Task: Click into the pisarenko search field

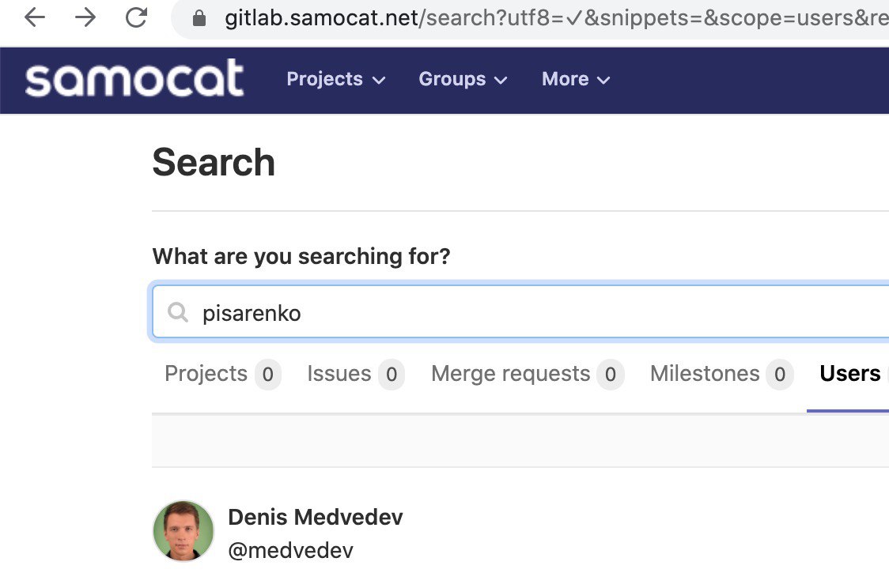Action: [x=514, y=313]
